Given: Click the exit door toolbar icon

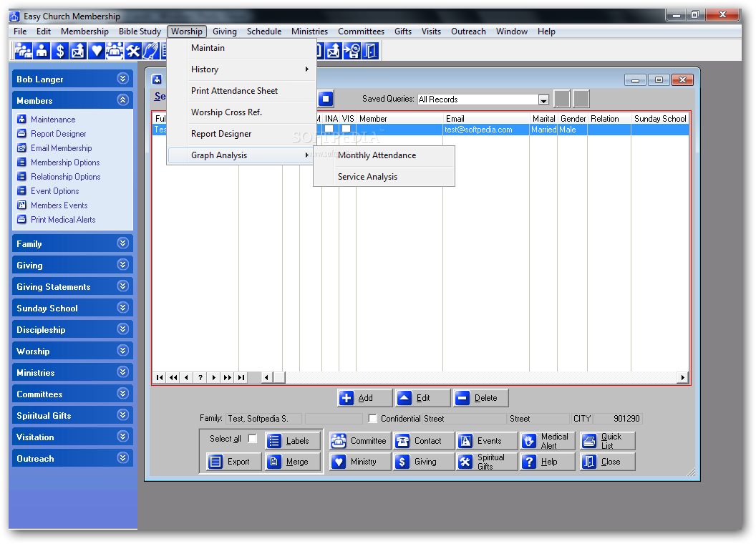Looking at the screenshot, I should [x=370, y=50].
